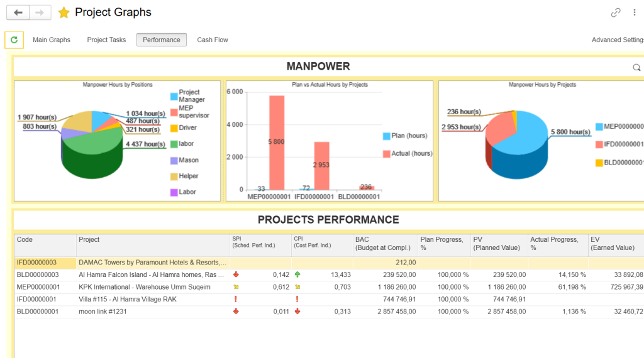Click the 236 actual hours bar for BLD00000001
The width and height of the screenshot is (644, 358).
(367, 187)
